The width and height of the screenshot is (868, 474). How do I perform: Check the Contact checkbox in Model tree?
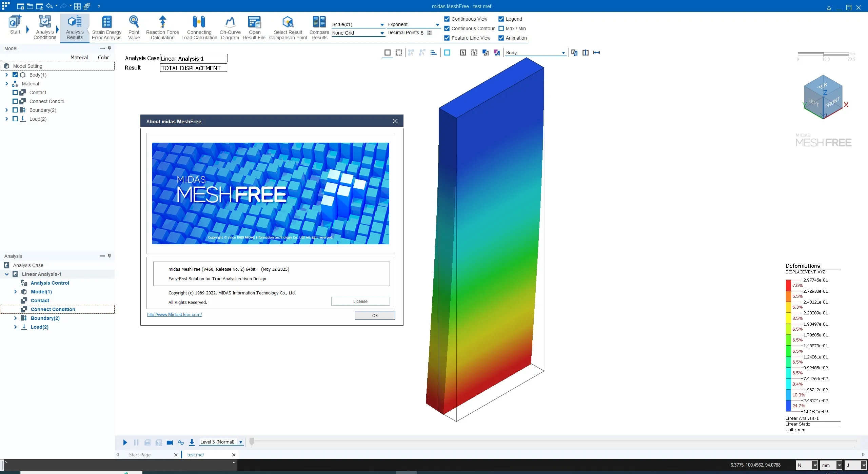pos(15,92)
